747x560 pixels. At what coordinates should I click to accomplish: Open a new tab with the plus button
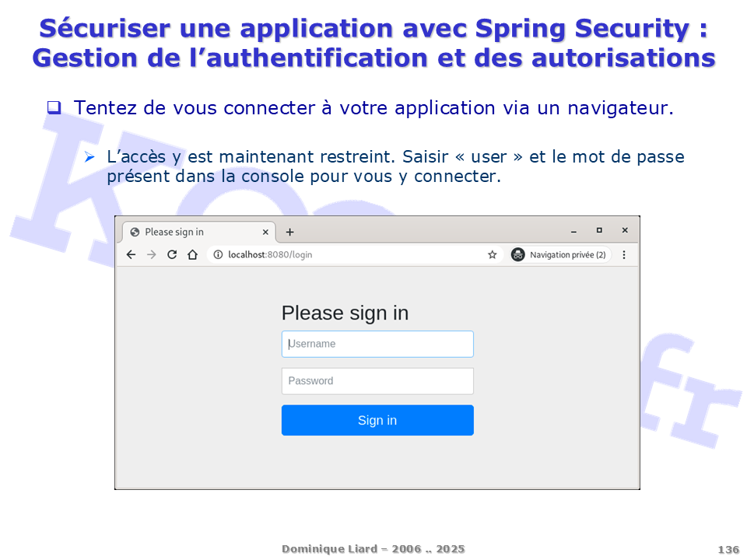[x=289, y=232]
